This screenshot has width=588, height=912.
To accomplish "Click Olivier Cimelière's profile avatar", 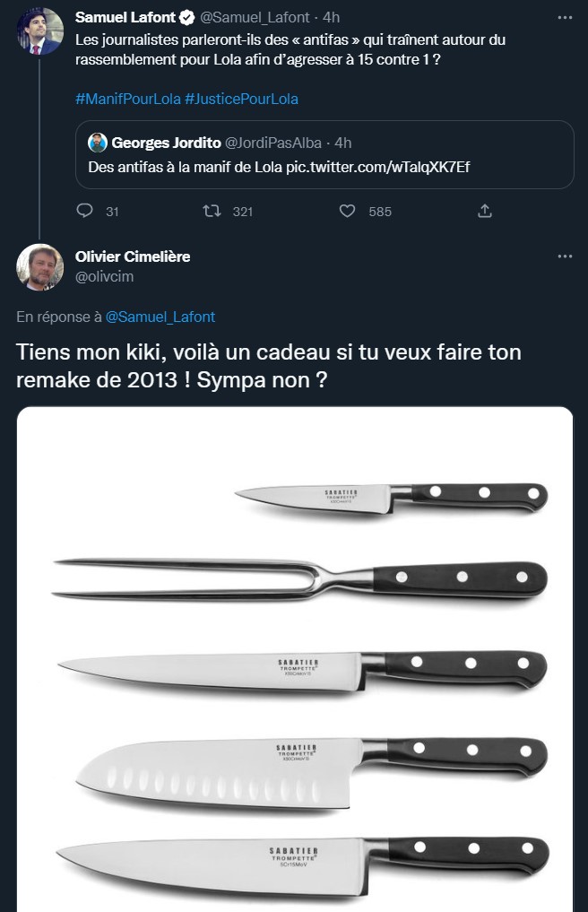I will (x=40, y=266).
